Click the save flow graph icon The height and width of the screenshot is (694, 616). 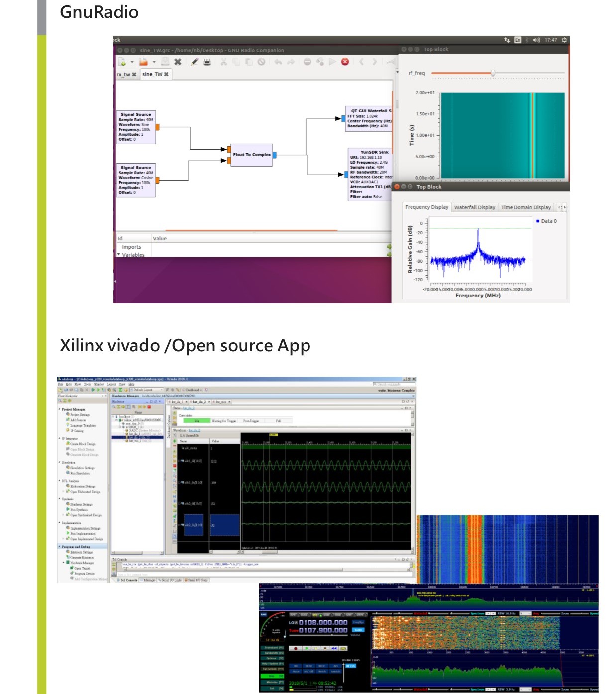pos(165,62)
